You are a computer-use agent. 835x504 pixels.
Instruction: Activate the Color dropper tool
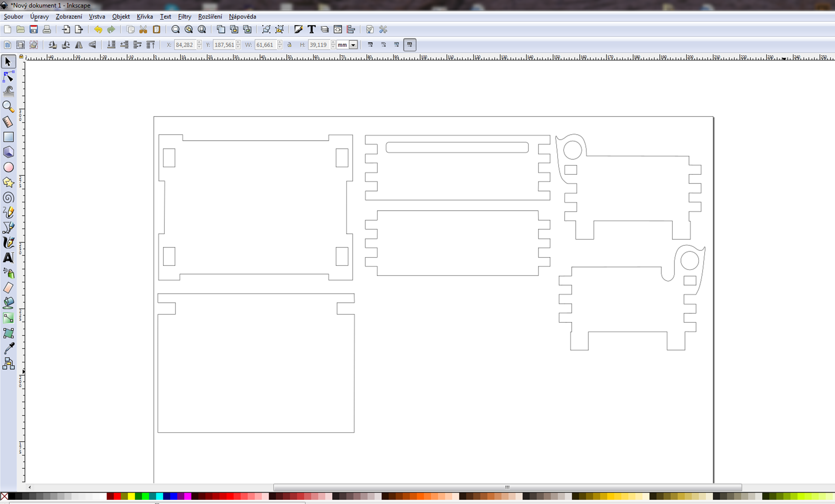click(8, 349)
